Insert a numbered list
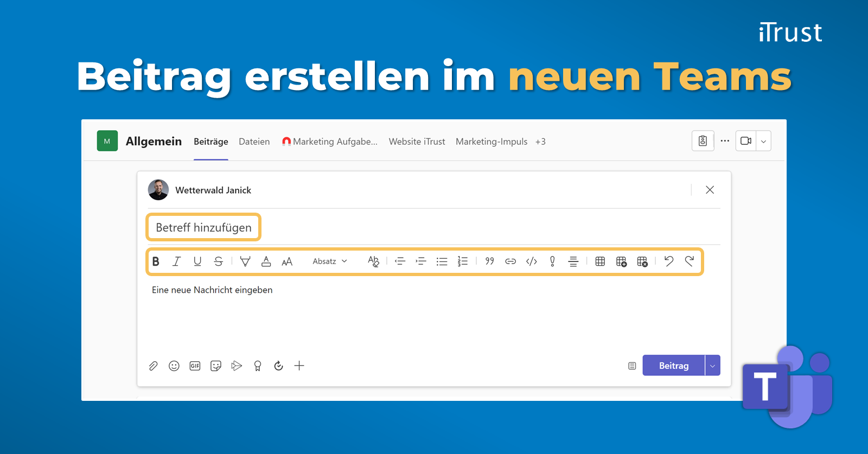The image size is (868, 454). [463, 261]
